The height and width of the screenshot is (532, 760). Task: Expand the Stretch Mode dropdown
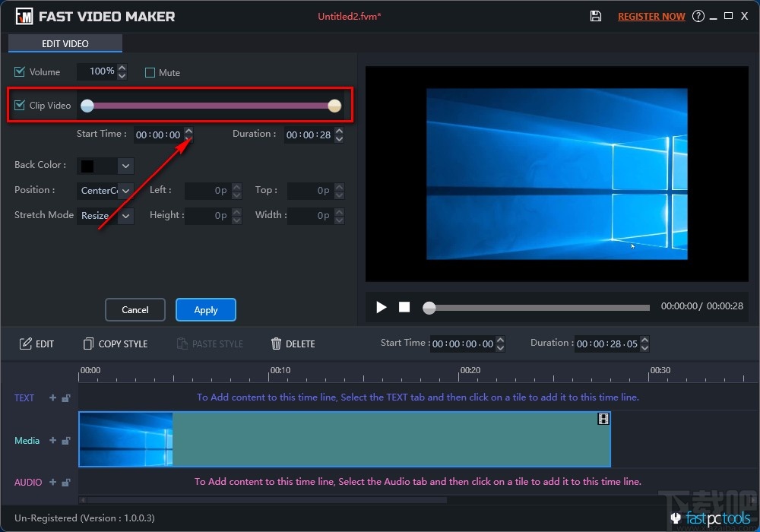click(125, 216)
